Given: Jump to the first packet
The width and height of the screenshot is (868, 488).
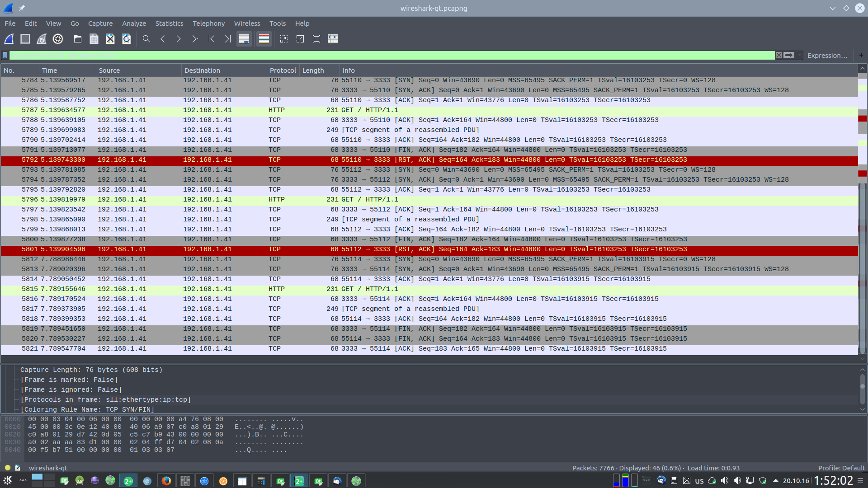Looking at the screenshot, I should [212, 39].
